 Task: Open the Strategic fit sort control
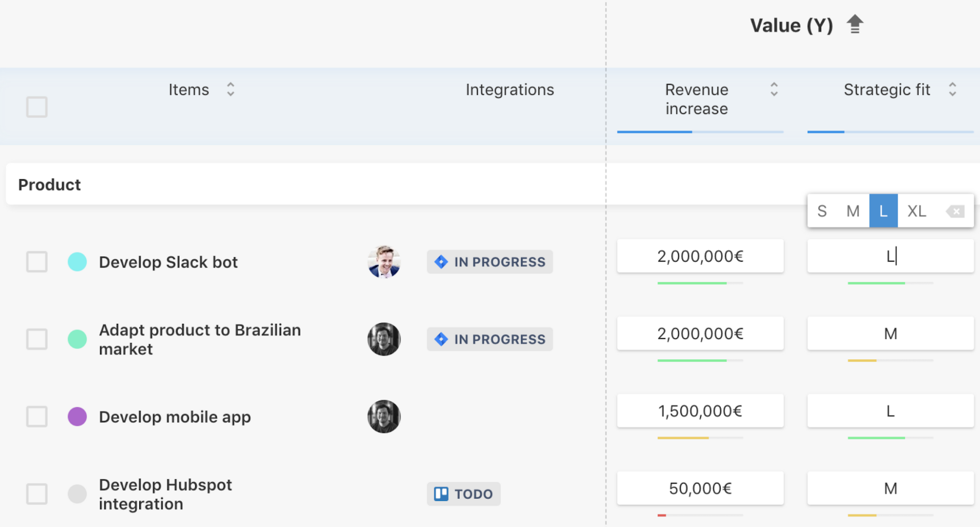[x=953, y=89]
